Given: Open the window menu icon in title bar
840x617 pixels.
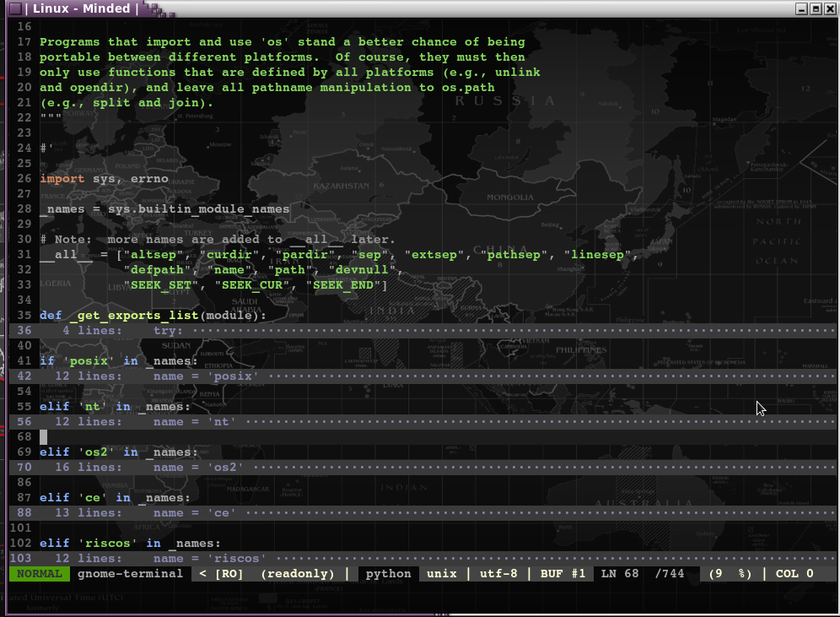Looking at the screenshot, I should pos(15,8).
